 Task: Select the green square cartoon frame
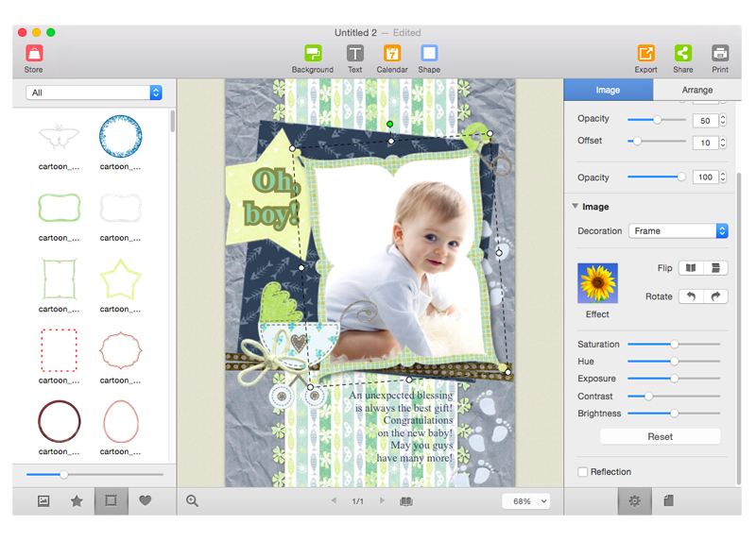coord(59,279)
